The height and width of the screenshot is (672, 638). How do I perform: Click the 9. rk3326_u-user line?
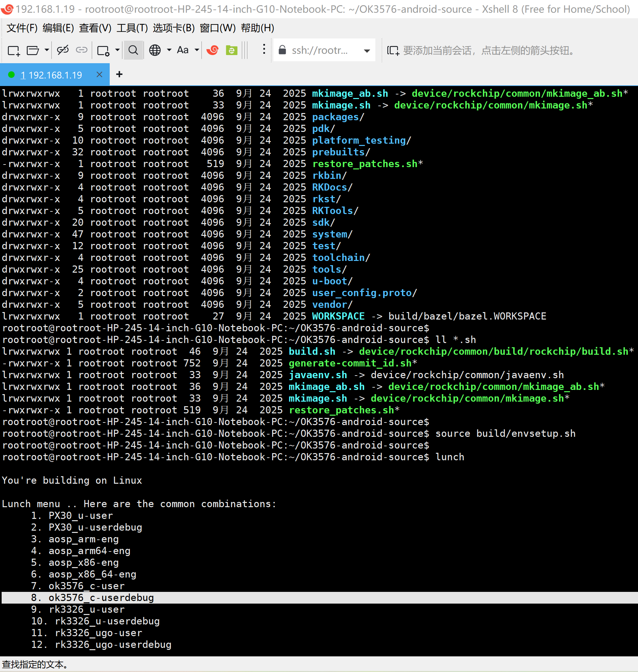click(78, 609)
